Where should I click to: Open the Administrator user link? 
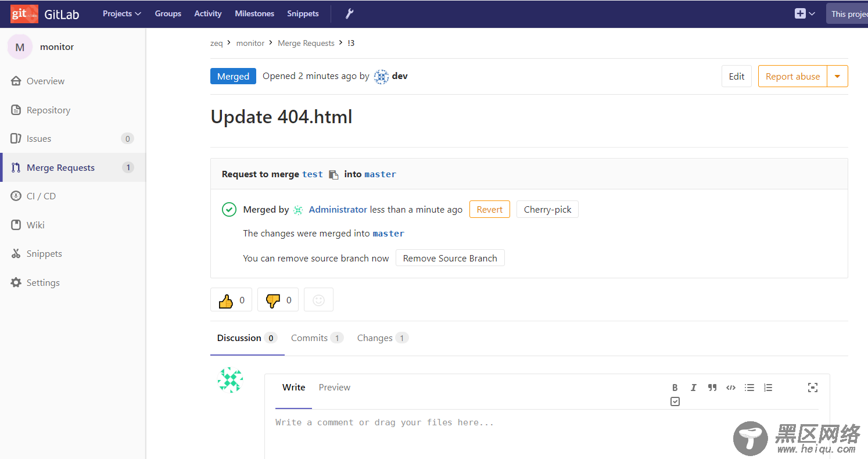(x=338, y=210)
